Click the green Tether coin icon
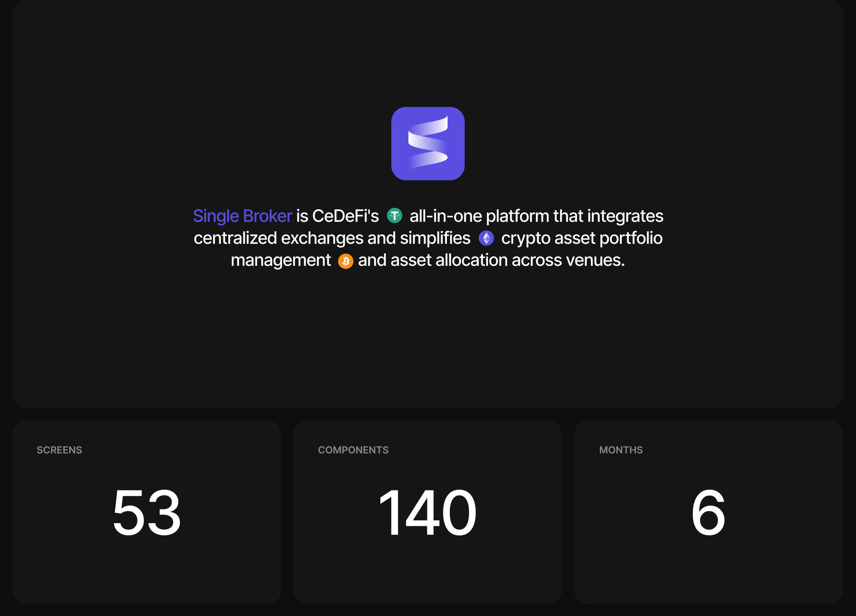856x616 pixels. point(394,215)
